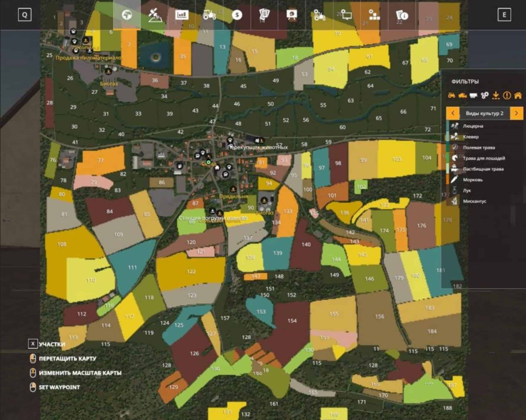526x420 pixels.
Task: Open the price statistics chart tab
Action: [181, 15]
